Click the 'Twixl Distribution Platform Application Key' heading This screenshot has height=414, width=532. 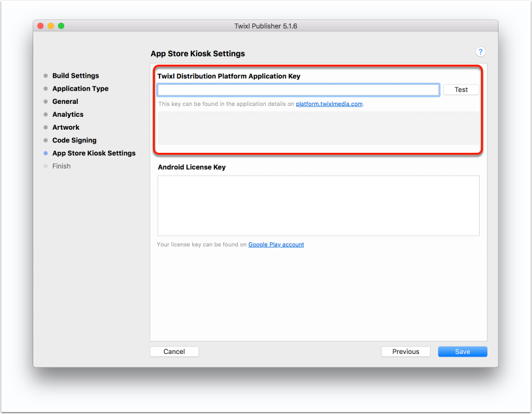(x=229, y=76)
